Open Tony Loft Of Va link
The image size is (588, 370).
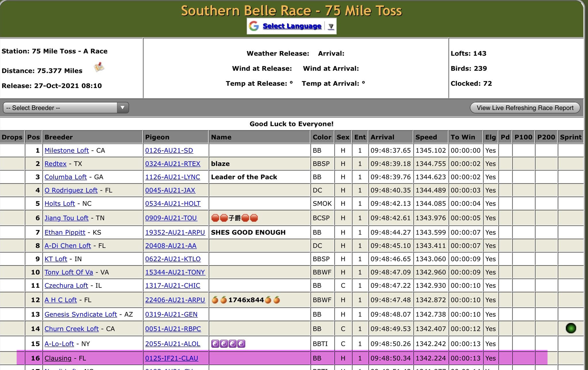point(69,272)
